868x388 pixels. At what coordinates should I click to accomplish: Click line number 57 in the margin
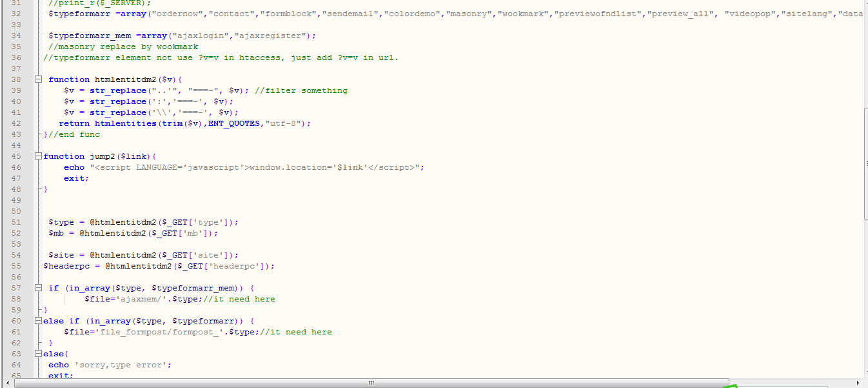[x=15, y=288]
